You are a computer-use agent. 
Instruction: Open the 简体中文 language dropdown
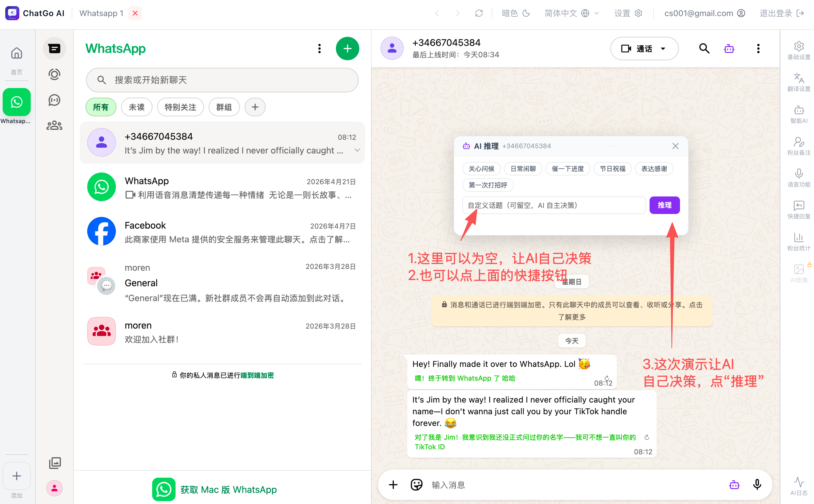coord(571,13)
